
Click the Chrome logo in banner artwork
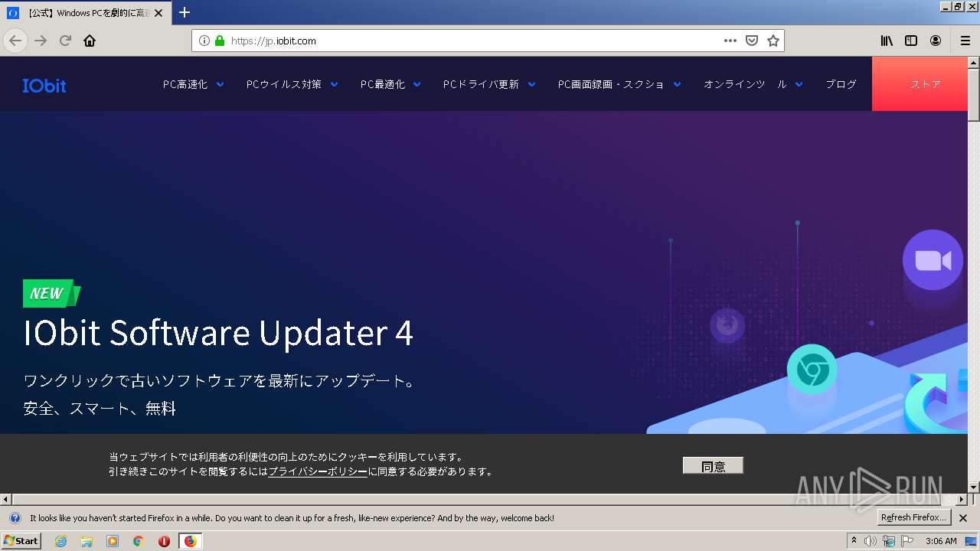pyautogui.click(x=812, y=370)
